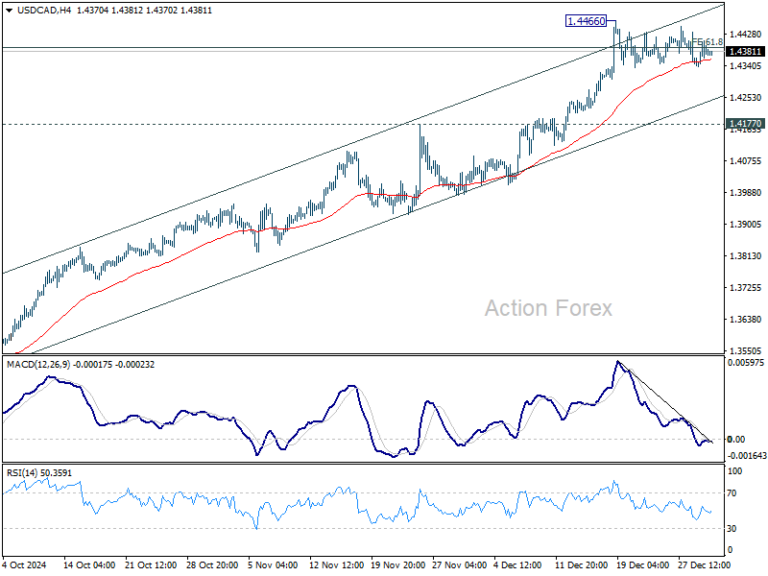The width and height of the screenshot is (768, 576).
Task: Select the RSI scale level 30
Action: 732,528
